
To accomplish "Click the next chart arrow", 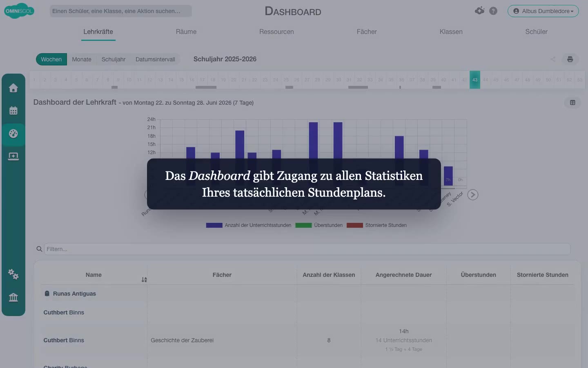I will [473, 195].
